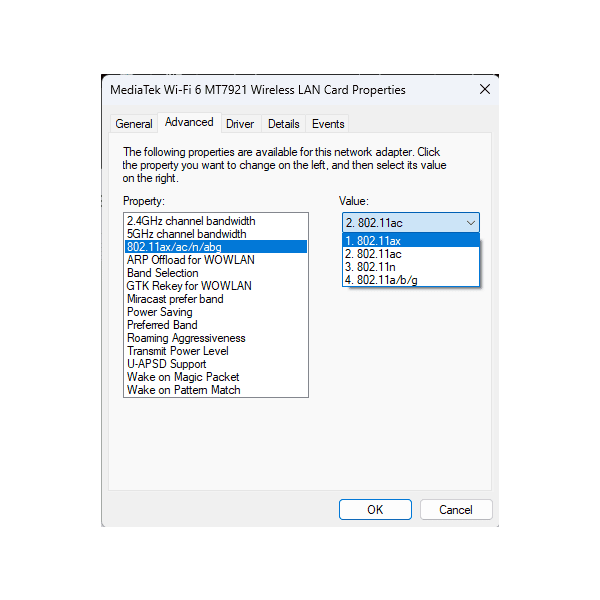Open the Events tab
600x600 pixels.
click(328, 124)
